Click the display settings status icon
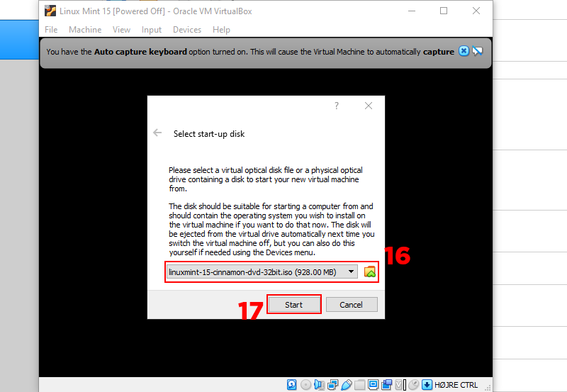 click(374, 385)
